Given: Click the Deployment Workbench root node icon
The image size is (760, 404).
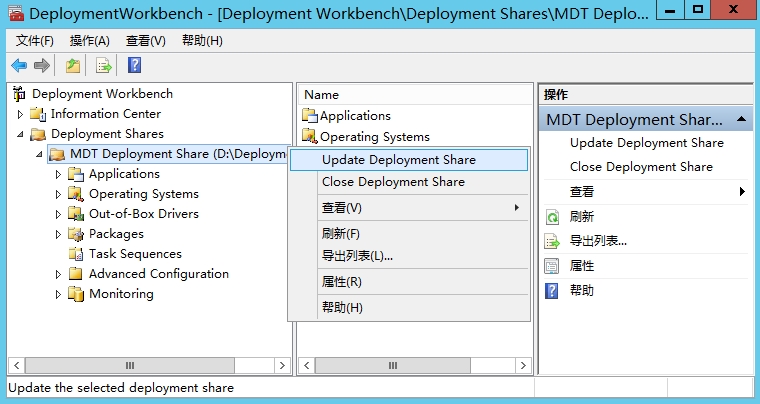Looking at the screenshot, I should (x=19, y=93).
